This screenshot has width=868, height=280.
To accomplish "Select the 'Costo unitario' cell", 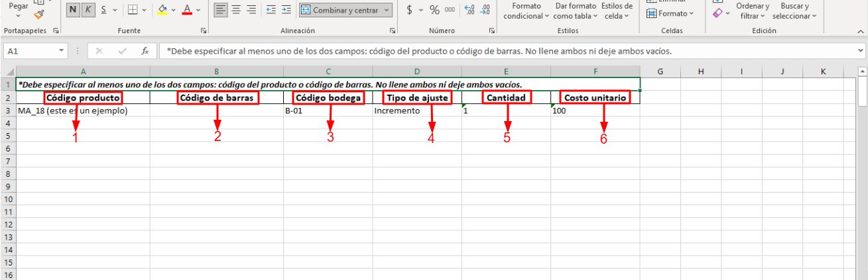I will coord(595,97).
